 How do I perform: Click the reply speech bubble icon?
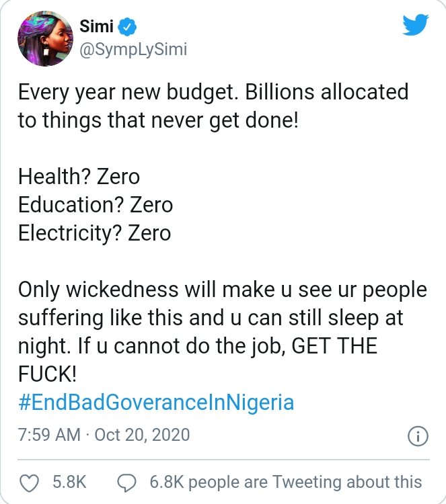click(x=126, y=482)
